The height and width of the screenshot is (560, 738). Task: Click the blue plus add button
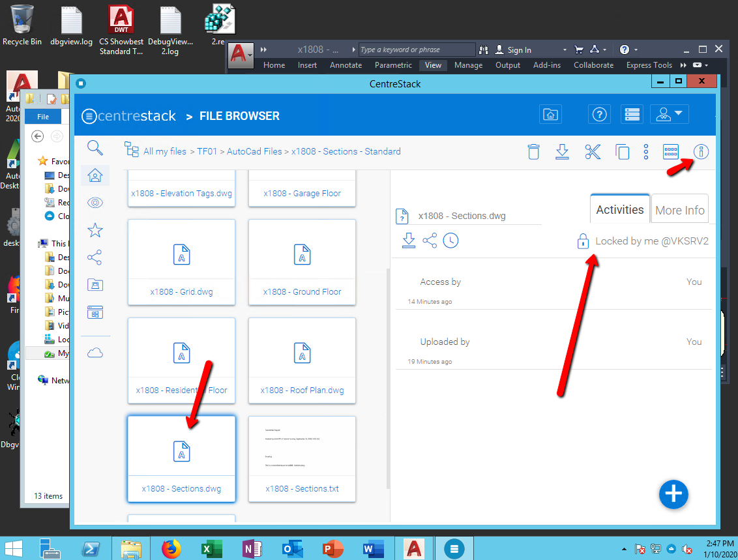(673, 494)
